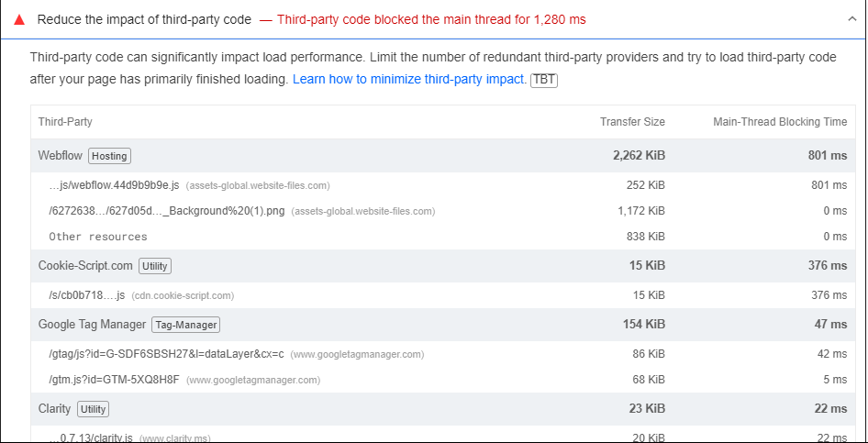Collapse the third-party code audit chevron
Image resolution: width=868 pixels, height=443 pixels.
[851, 19]
